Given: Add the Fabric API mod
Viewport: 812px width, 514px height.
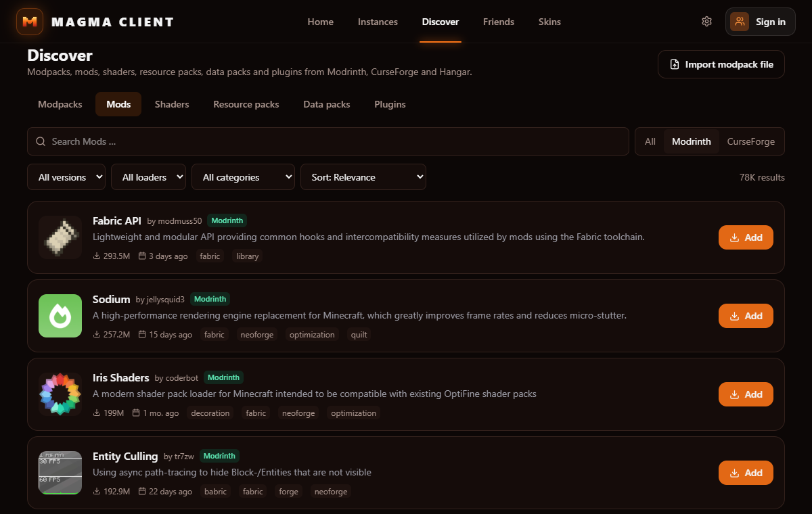Looking at the screenshot, I should 746,237.
